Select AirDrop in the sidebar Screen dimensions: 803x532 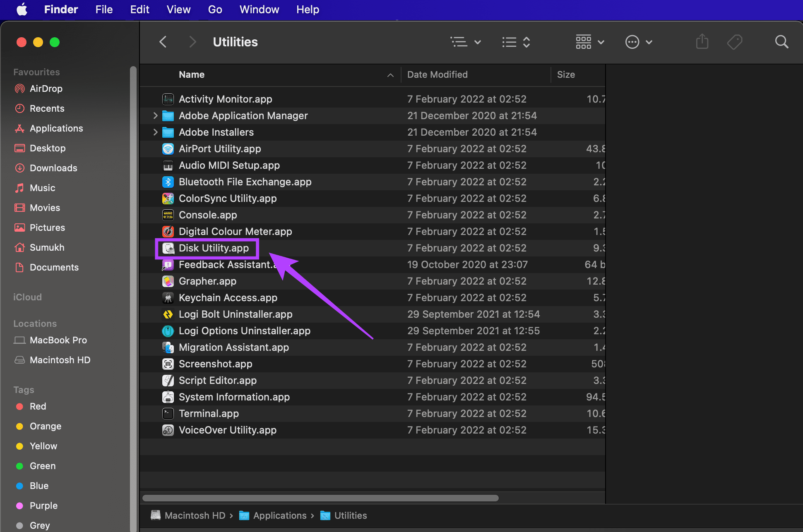tap(46, 89)
